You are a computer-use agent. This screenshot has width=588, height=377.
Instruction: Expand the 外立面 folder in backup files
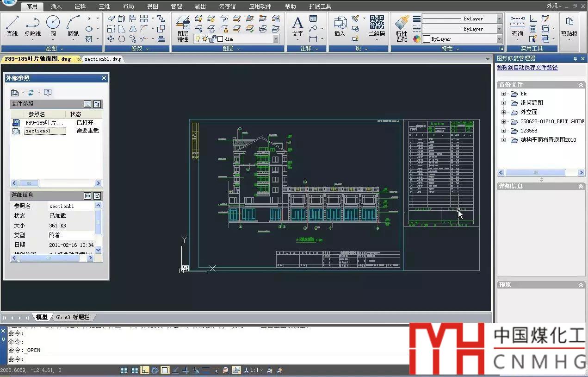[x=504, y=112]
